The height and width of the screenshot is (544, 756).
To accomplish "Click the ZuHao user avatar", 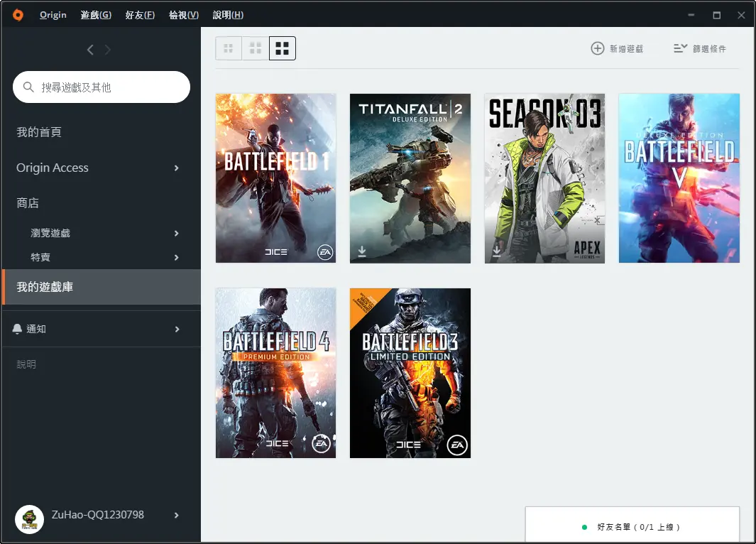I will [29, 519].
